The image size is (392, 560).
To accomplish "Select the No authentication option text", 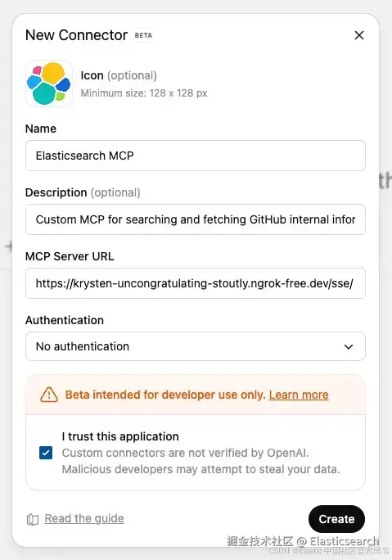I will click(83, 346).
